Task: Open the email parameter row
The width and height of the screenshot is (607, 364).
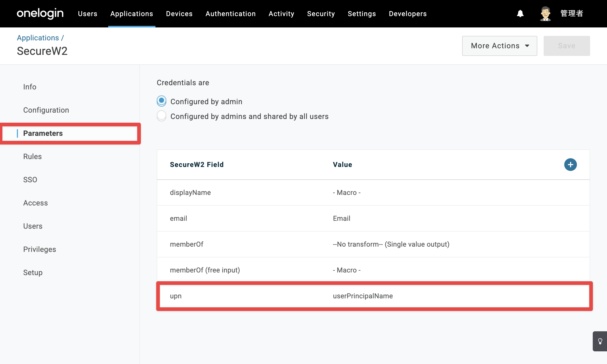Action: pyautogui.click(x=373, y=218)
